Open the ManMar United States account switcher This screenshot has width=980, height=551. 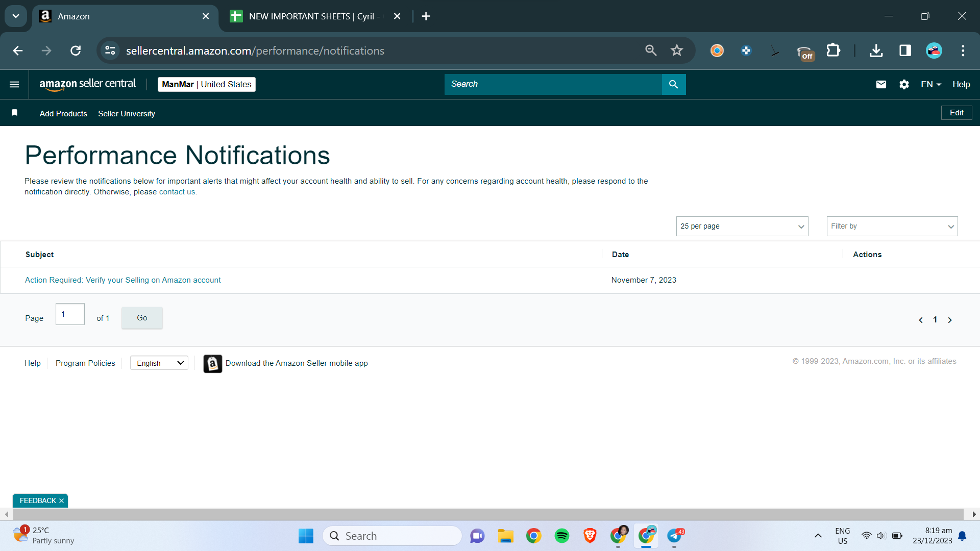tap(207, 84)
